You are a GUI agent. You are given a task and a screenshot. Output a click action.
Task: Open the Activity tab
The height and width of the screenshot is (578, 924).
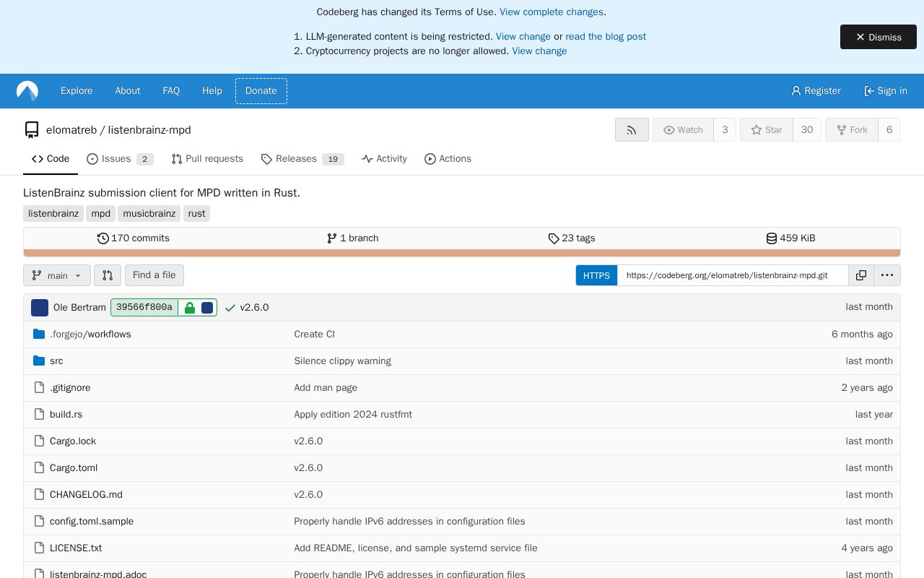[x=384, y=159]
